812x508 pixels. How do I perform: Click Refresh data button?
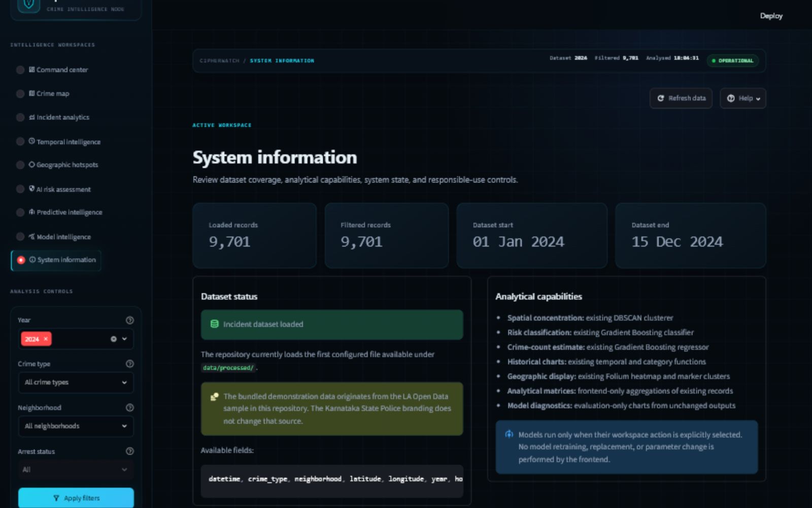681,98
